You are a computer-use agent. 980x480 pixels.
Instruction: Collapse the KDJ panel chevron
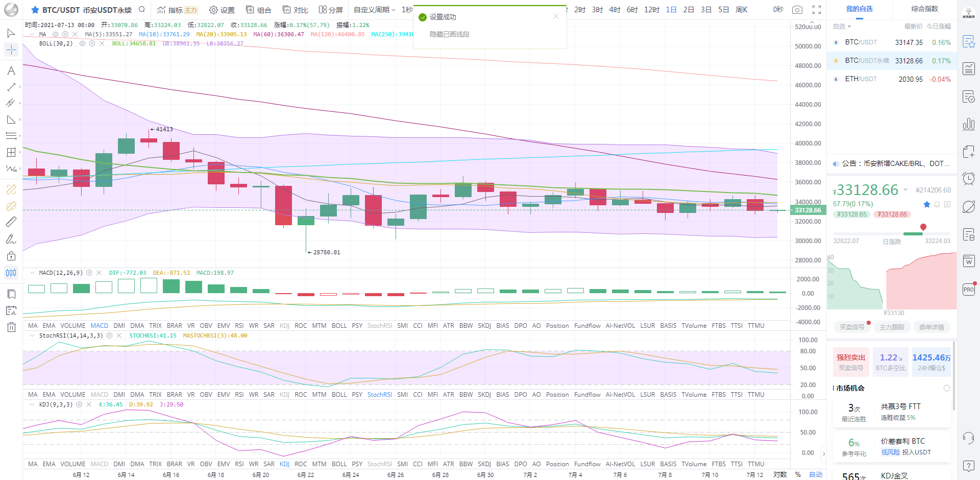click(32, 404)
